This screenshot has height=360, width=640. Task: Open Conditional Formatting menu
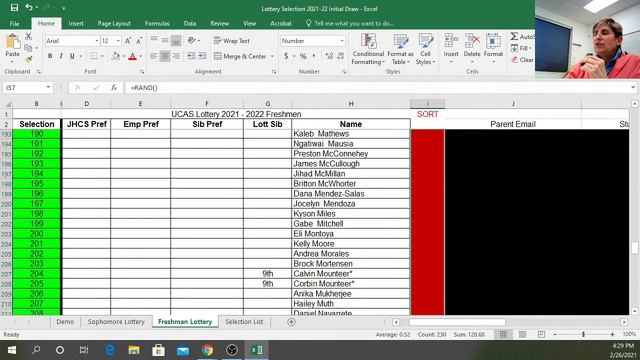(368, 49)
